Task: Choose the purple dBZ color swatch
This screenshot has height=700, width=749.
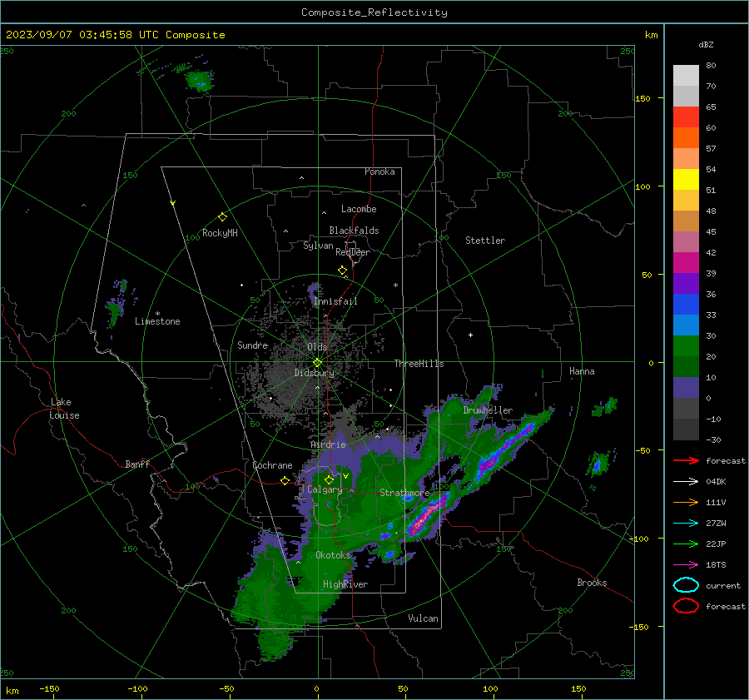Action: (686, 283)
